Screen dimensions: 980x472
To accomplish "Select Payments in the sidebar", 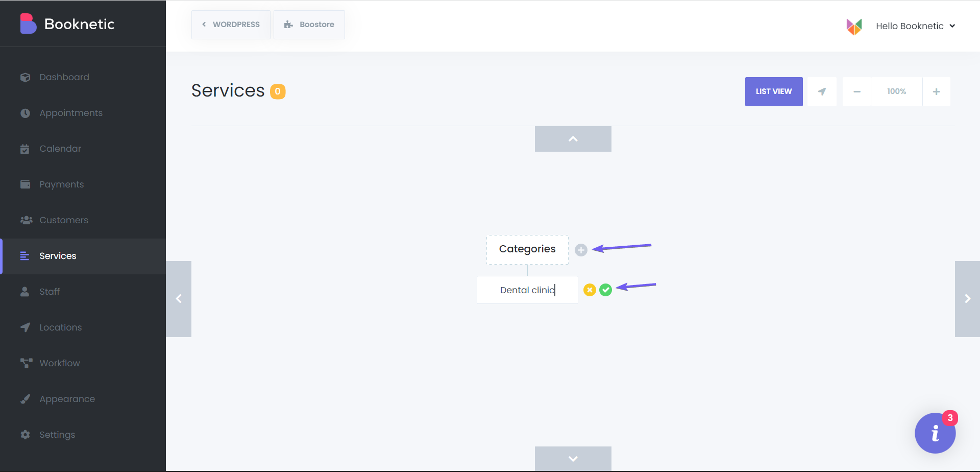I will pyautogui.click(x=83, y=184).
